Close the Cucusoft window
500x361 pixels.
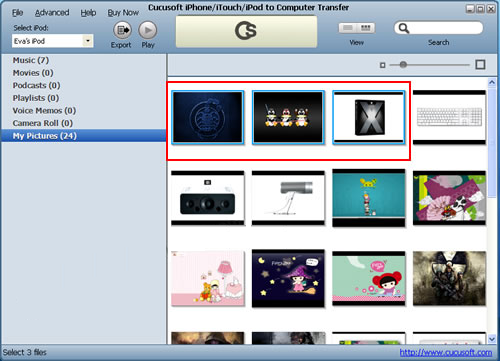point(491,9)
